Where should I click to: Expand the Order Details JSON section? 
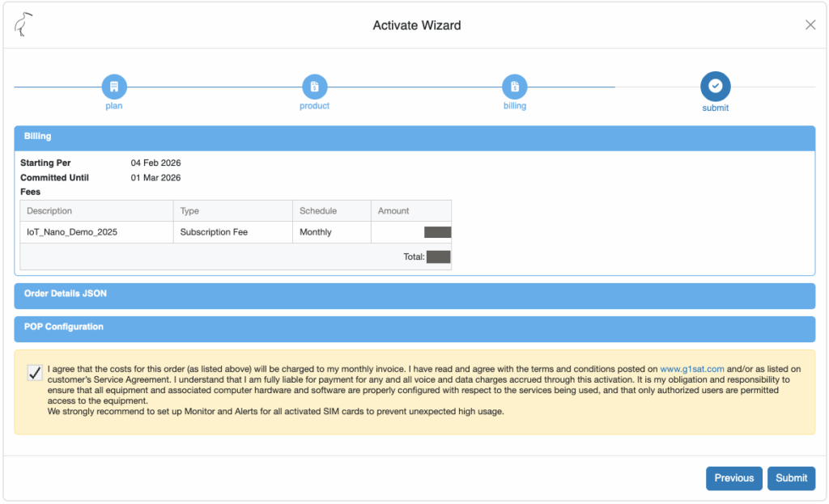coord(414,295)
